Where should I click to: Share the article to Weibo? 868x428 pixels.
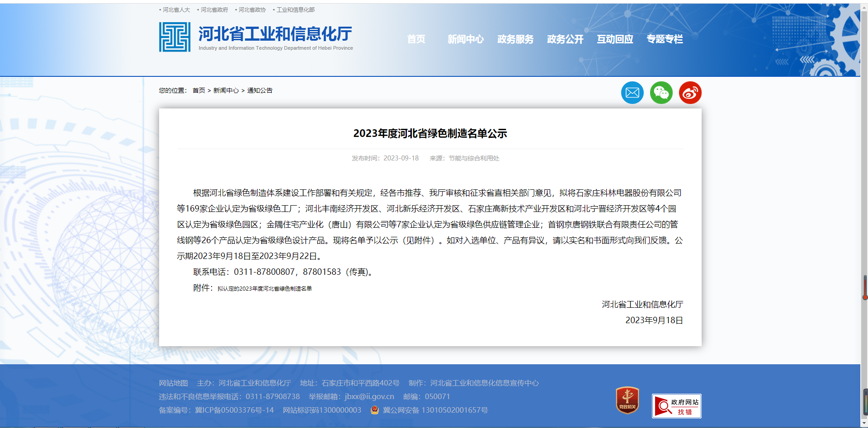[x=690, y=92]
